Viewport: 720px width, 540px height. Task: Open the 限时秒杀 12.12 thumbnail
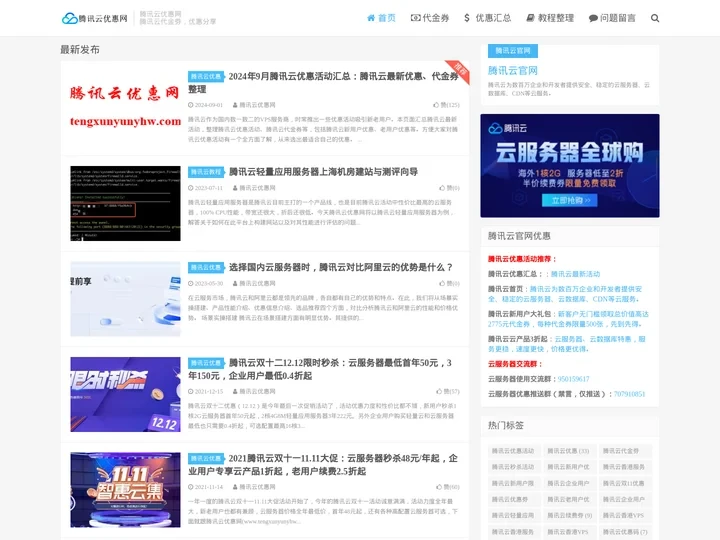[125, 394]
